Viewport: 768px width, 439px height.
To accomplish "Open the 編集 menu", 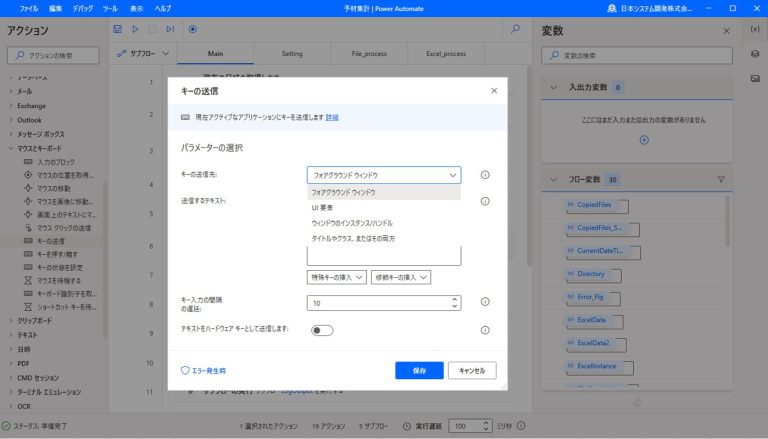I will [55, 8].
